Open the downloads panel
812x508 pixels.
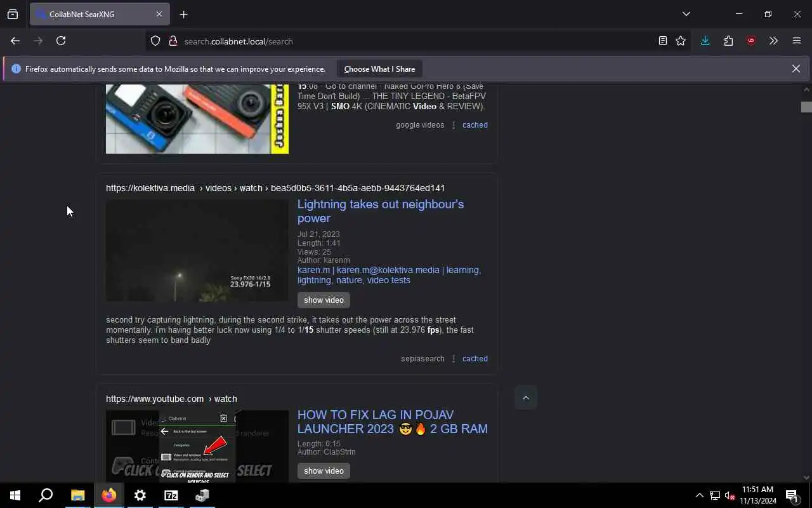[x=705, y=41]
